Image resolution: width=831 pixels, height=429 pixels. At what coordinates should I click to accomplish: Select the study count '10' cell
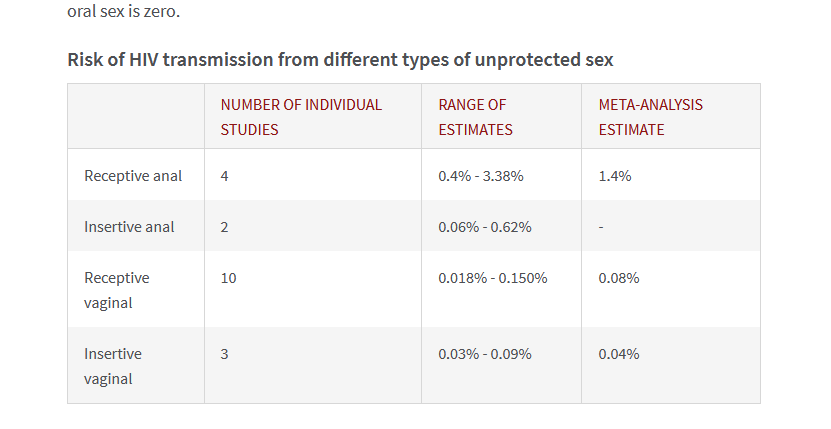[229, 278]
